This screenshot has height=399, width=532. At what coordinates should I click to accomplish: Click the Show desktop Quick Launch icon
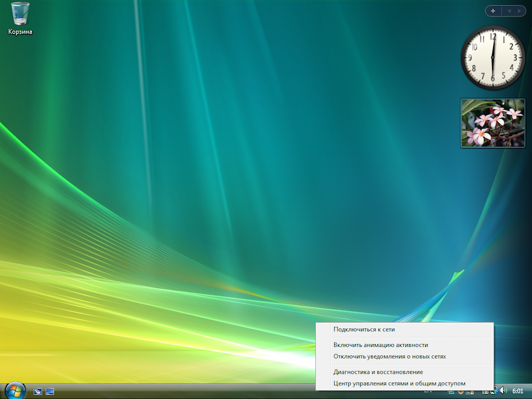click(50, 392)
